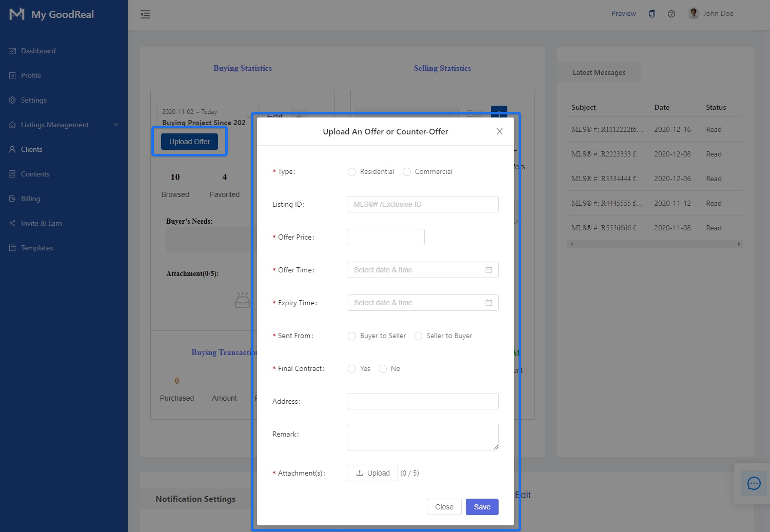The width and height of the screenshot is (770, 532).
Task: Go to Clients in the sidebar
Action: point(31,149)
